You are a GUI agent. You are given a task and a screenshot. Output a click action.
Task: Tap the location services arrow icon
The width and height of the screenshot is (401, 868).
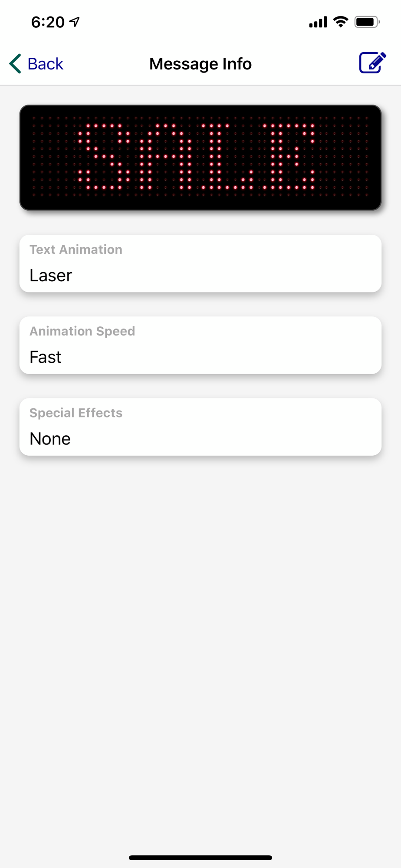[x=75, y=21]
